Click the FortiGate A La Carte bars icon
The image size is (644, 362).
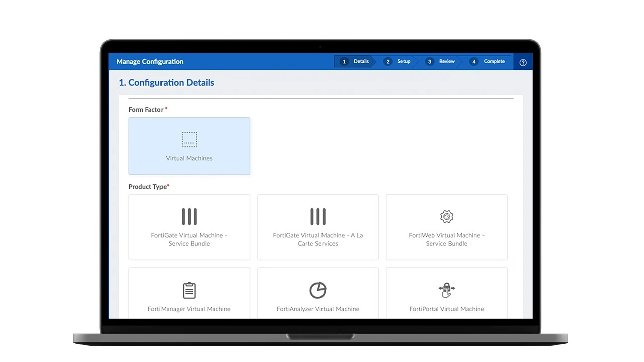pos(318,217)
